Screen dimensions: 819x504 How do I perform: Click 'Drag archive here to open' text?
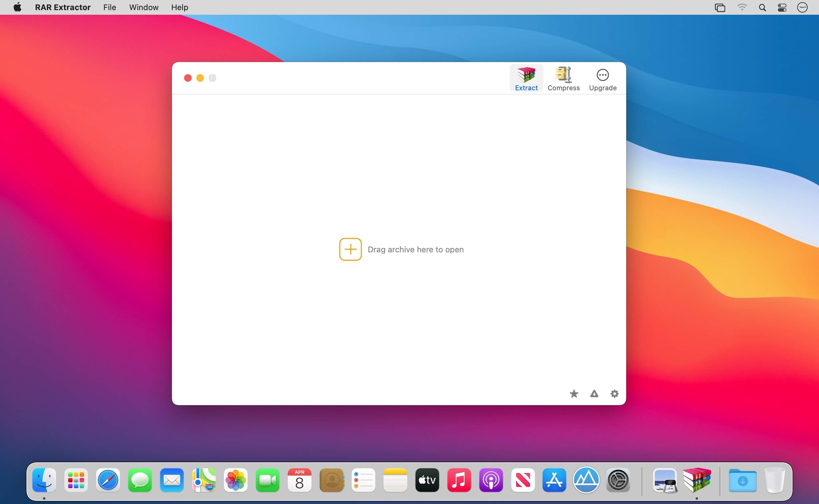[415, 250]
